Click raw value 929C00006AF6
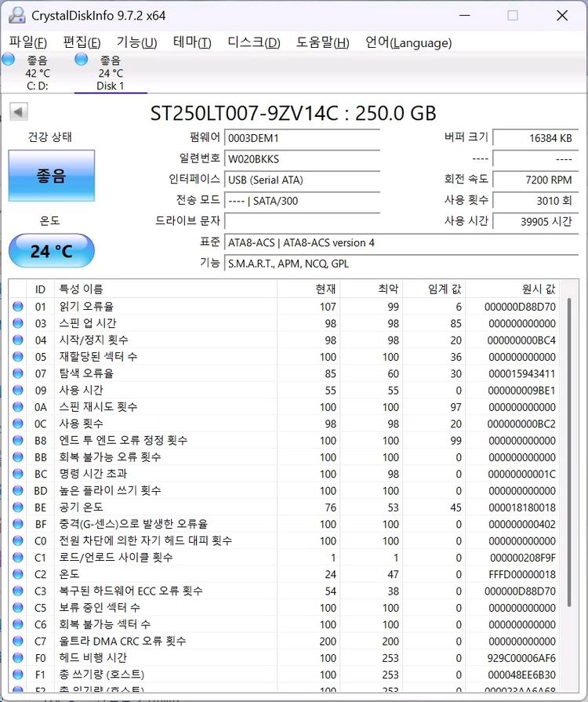 [522, 657]
